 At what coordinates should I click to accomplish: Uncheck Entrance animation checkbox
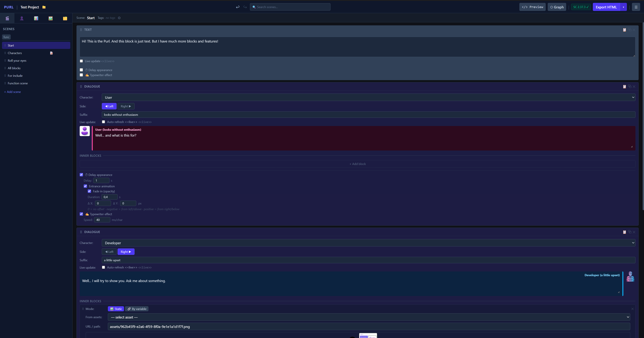coord(85,186)
